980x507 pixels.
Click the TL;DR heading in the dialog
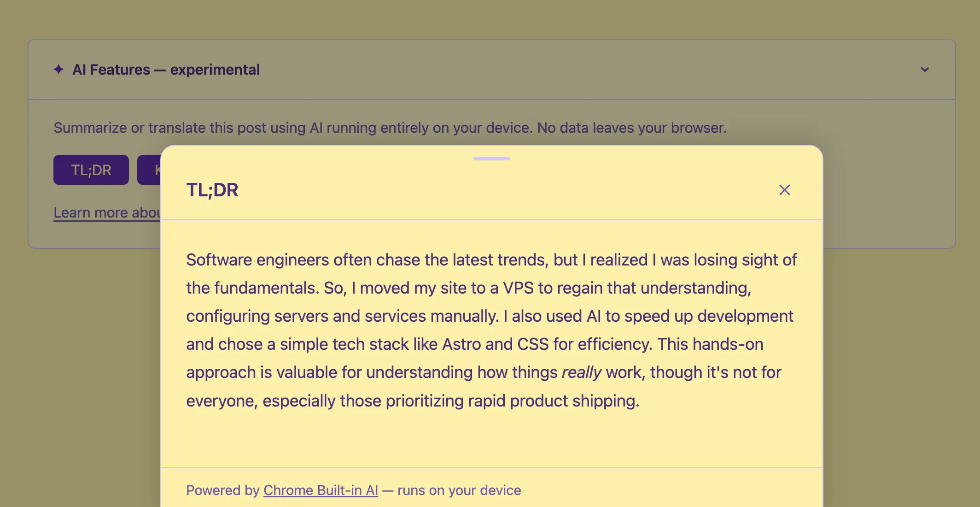(212, 190)
